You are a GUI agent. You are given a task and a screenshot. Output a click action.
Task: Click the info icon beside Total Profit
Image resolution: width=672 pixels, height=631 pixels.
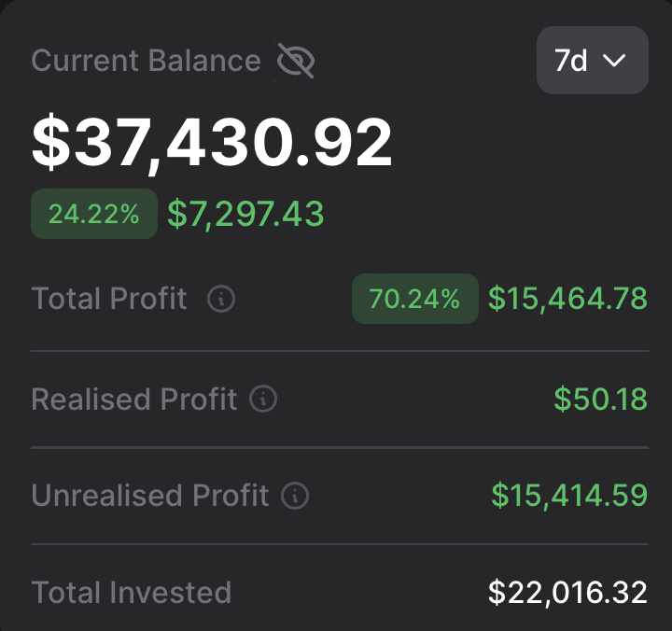[221, 300]
